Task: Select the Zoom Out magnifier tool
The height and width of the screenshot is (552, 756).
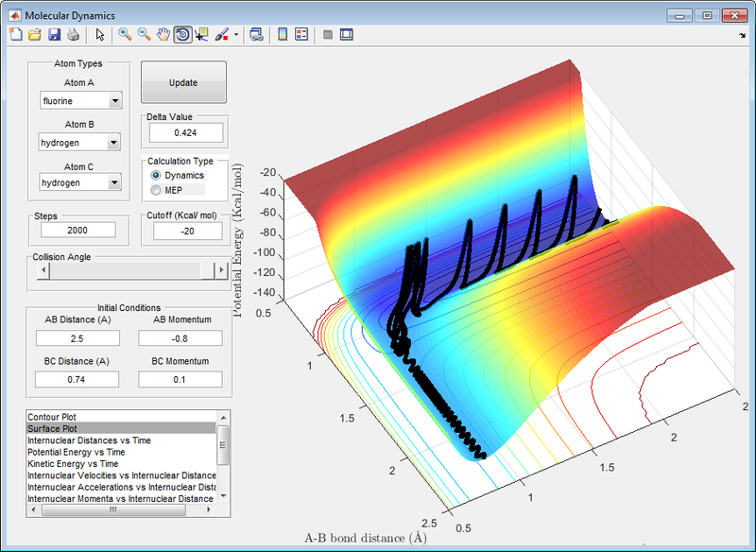Action: point(145,35)
